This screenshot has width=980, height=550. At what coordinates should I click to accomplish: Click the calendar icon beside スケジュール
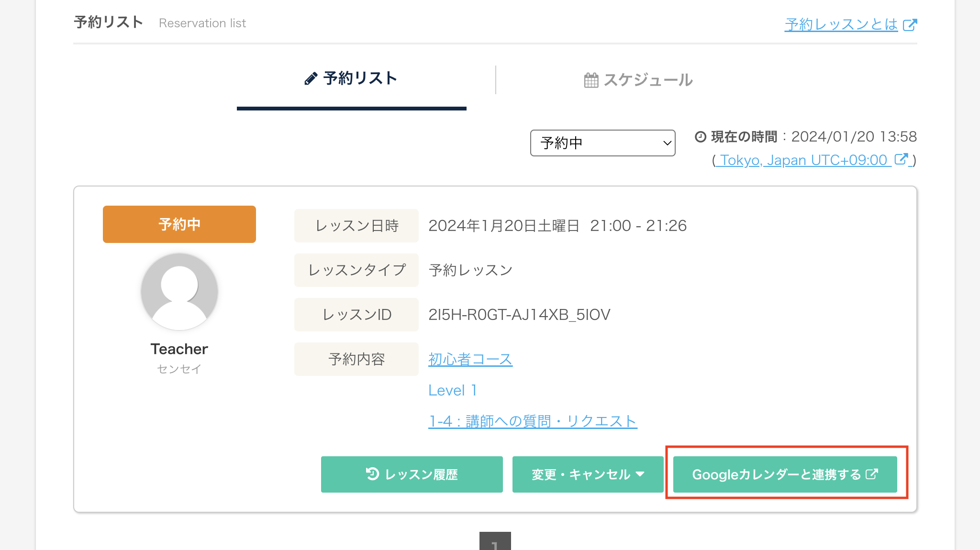[591, 80]
